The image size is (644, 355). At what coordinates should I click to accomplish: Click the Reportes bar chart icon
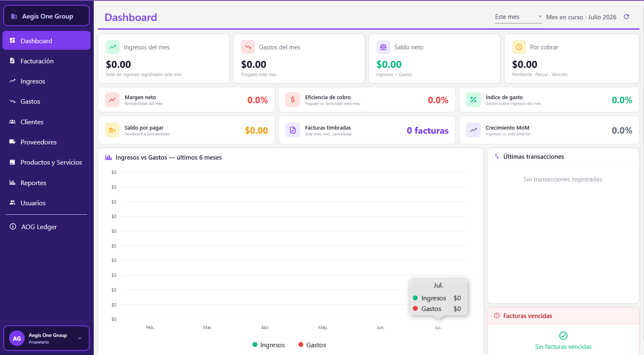click(12, 183)
